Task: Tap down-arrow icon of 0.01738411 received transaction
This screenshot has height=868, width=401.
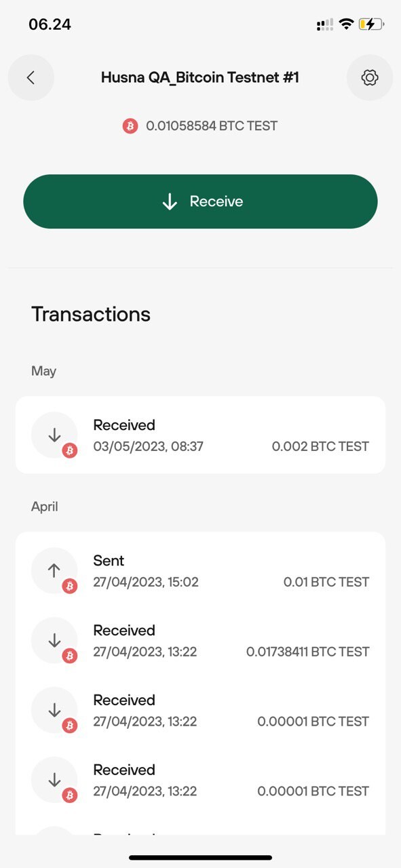Action: (54, 640)
